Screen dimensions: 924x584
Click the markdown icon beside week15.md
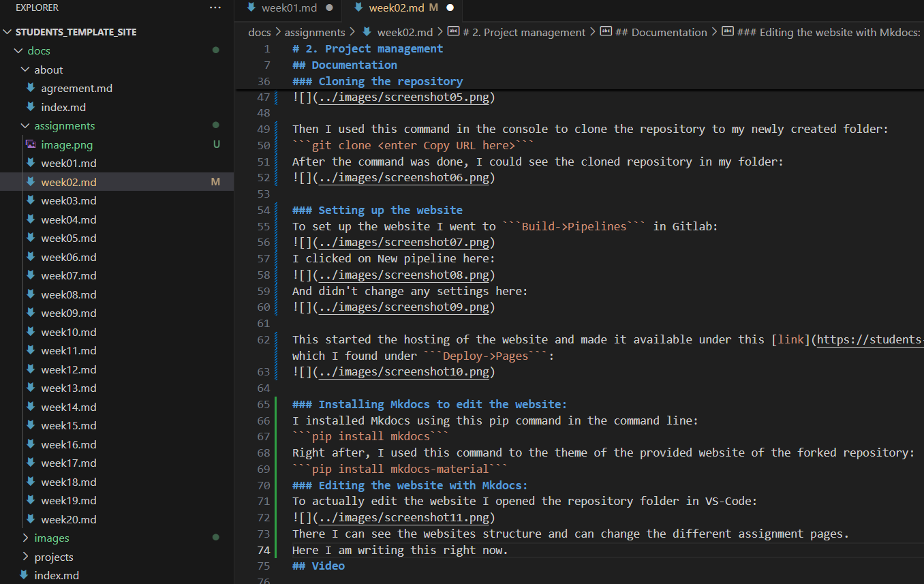point(31,426)
